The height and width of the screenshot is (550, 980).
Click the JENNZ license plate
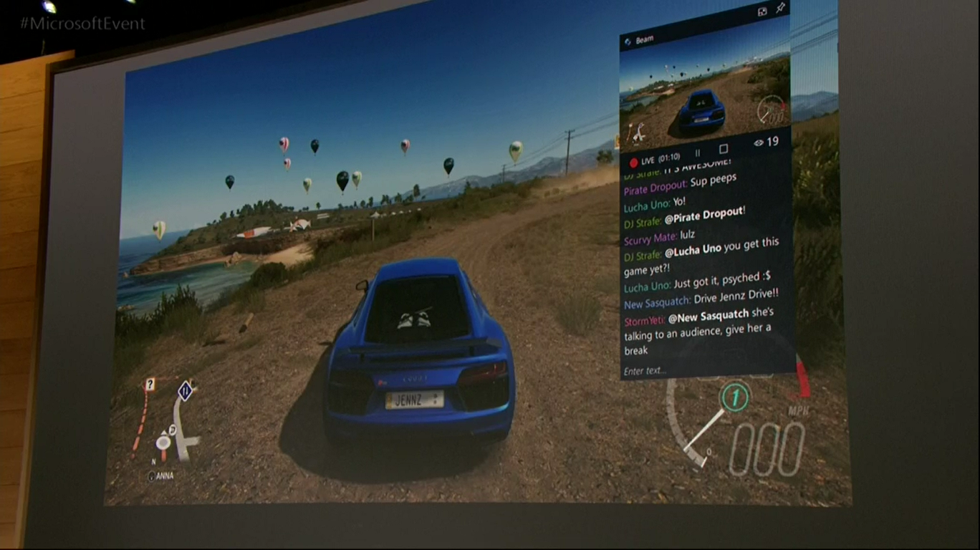(415, 400)
